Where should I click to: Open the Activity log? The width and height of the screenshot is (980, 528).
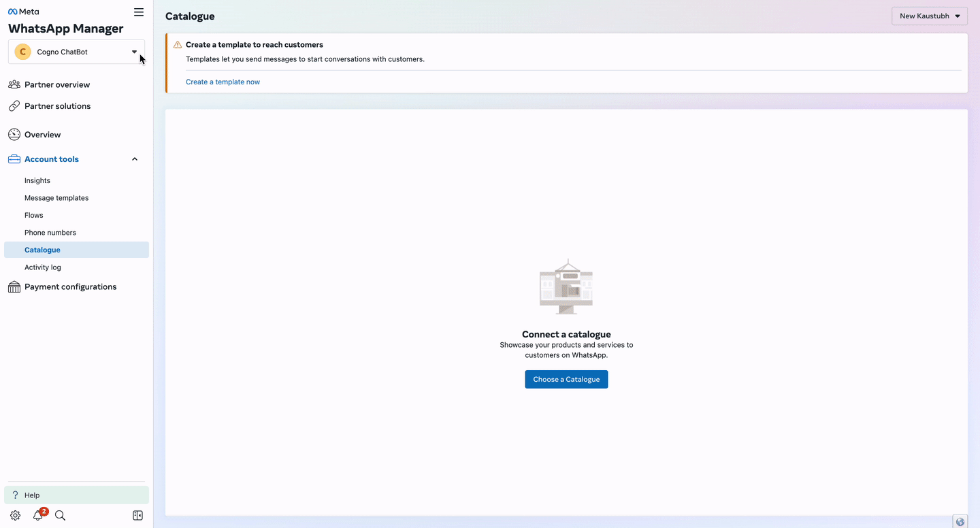coord(43,267)
